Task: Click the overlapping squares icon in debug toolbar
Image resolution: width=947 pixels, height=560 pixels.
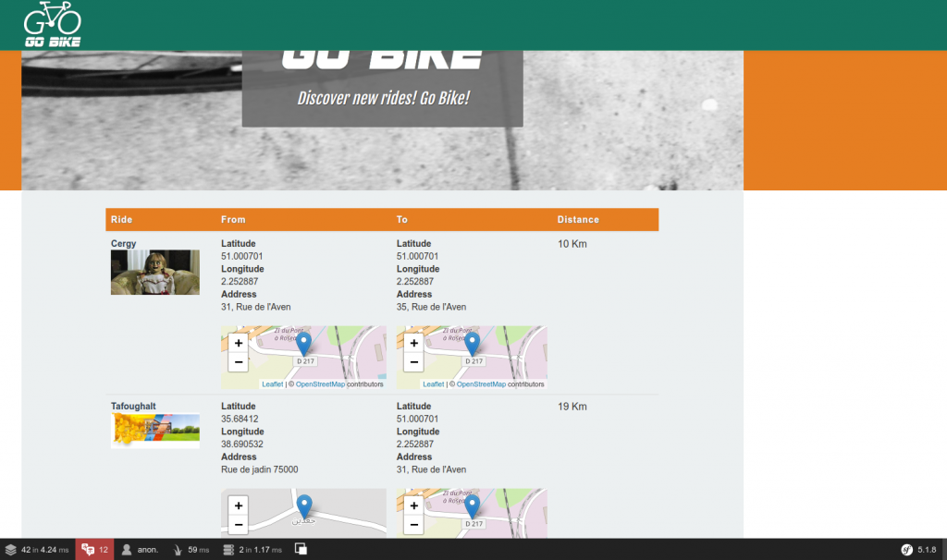Action: (x=301, y=550)
